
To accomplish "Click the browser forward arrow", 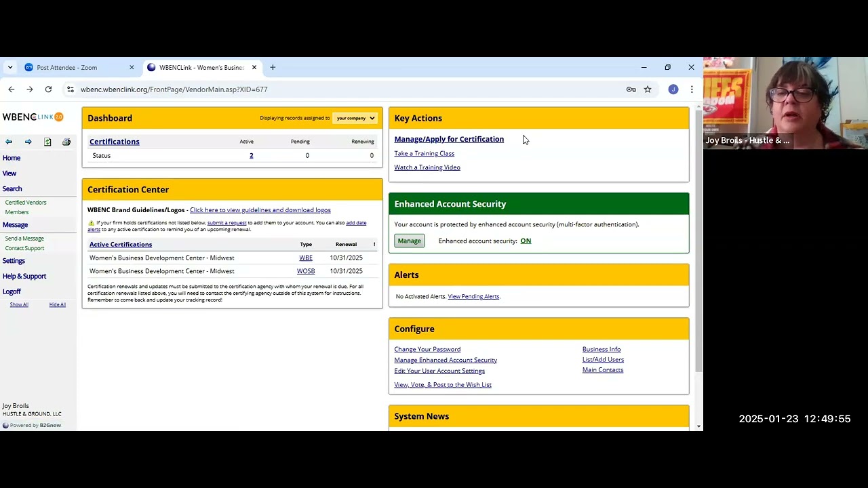I will (30, 89).
